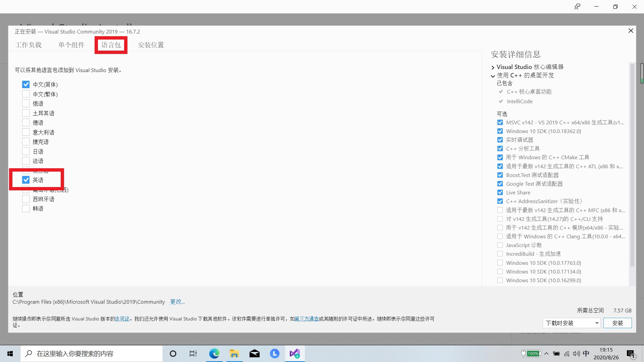This screenshot has width=644, height=362.
Task: Click the Microsoft Edge icon in taskbar
Action: pos(214,353)
